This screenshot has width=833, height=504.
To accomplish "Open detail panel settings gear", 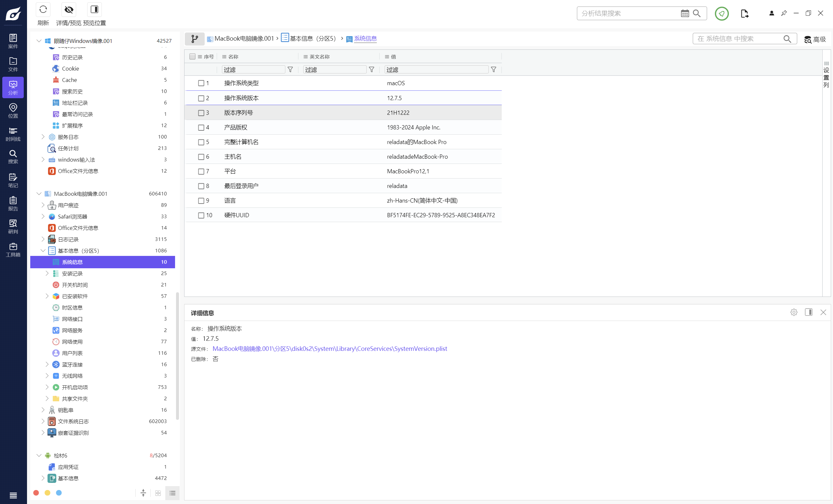I will 794,312.
